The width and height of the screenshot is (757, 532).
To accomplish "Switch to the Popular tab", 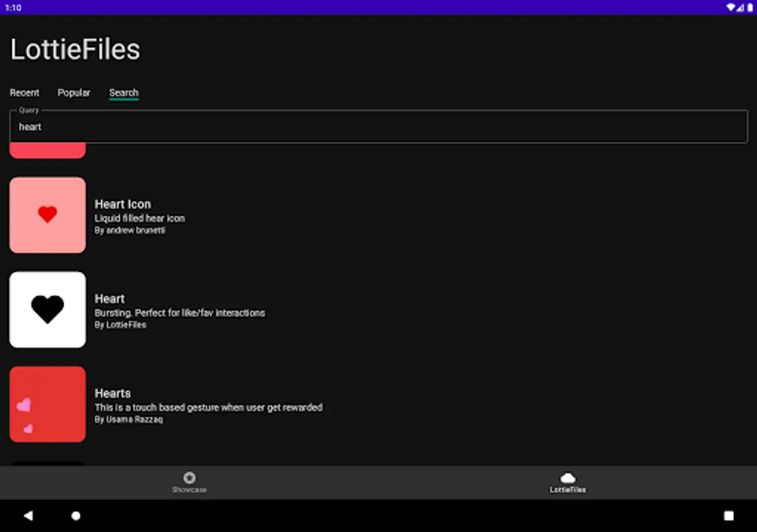I will tap(74, 93).
